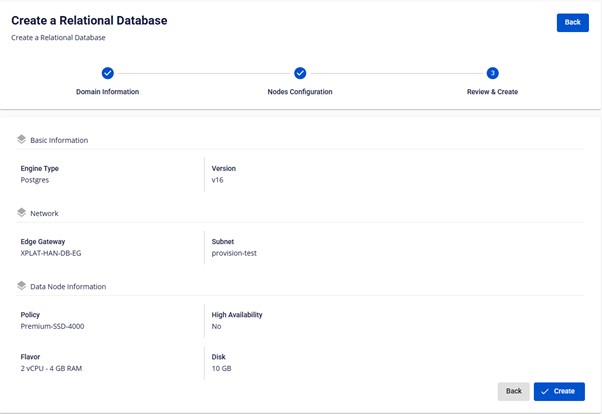The width and height of the screenshot is (602, 414).
Task: Click the 2 vCPU - 4 GB RAM flavor value
Action: pos(51,368)
